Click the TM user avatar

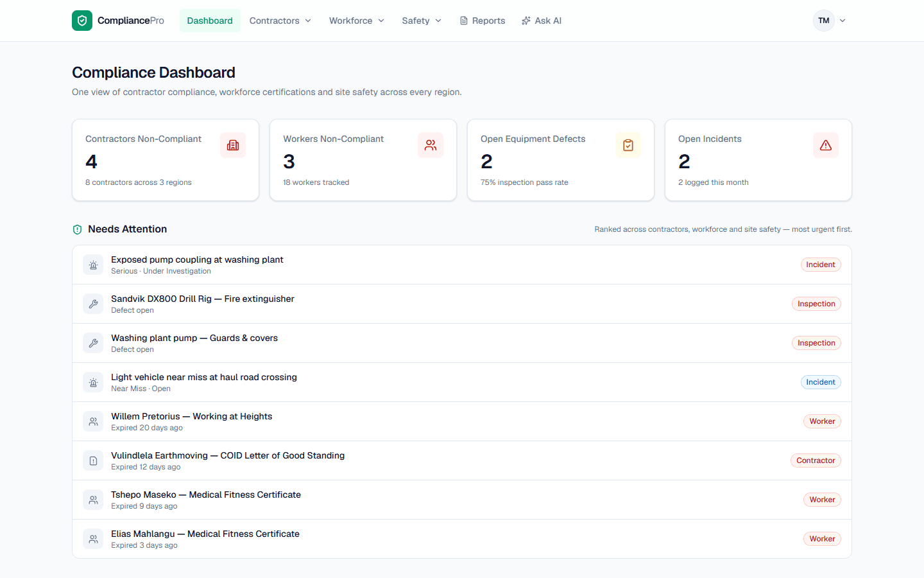(824, 21)
